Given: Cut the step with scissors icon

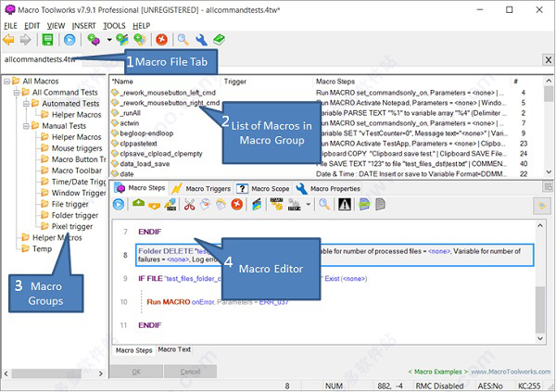Looking at the screenshot, I should 189,205.
